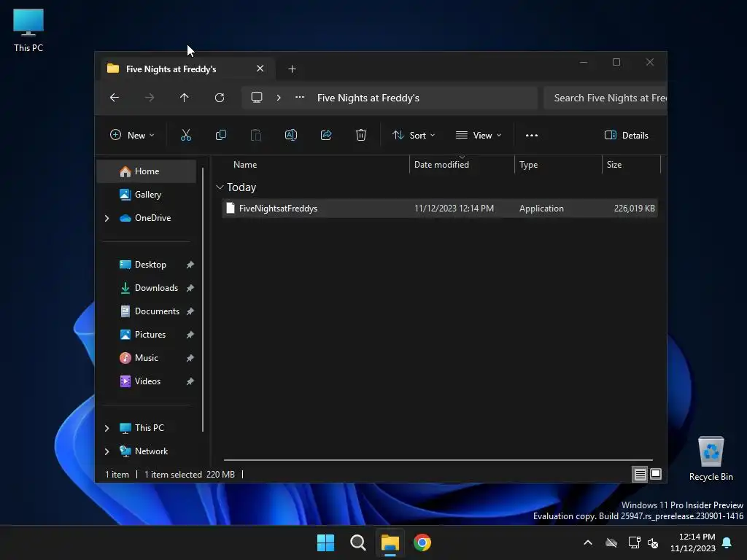Click the 11/12/2023 12:14 PM date cell
Viewport: 747px width, 560px height.
pos(454,209)
